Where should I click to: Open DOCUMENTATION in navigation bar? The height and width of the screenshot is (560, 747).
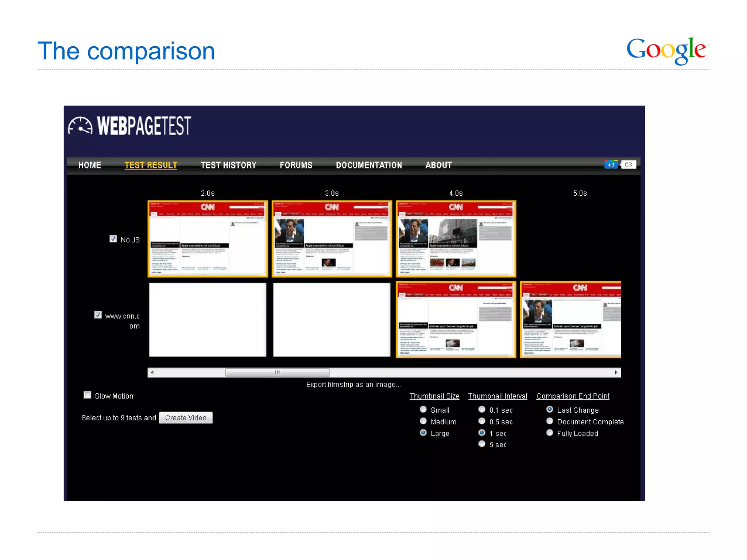click(369, 165)
